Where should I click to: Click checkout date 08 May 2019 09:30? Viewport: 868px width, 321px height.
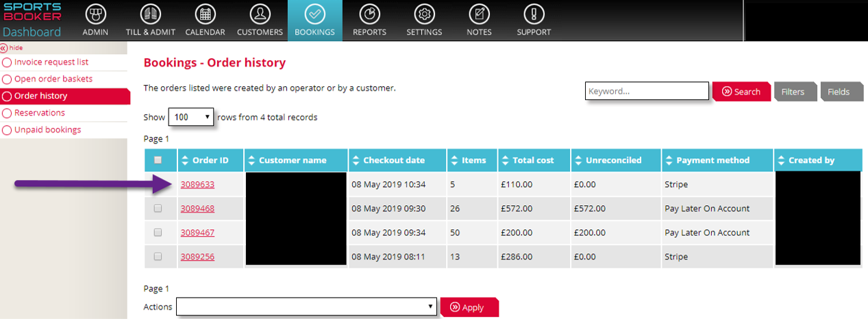point(388,208)
